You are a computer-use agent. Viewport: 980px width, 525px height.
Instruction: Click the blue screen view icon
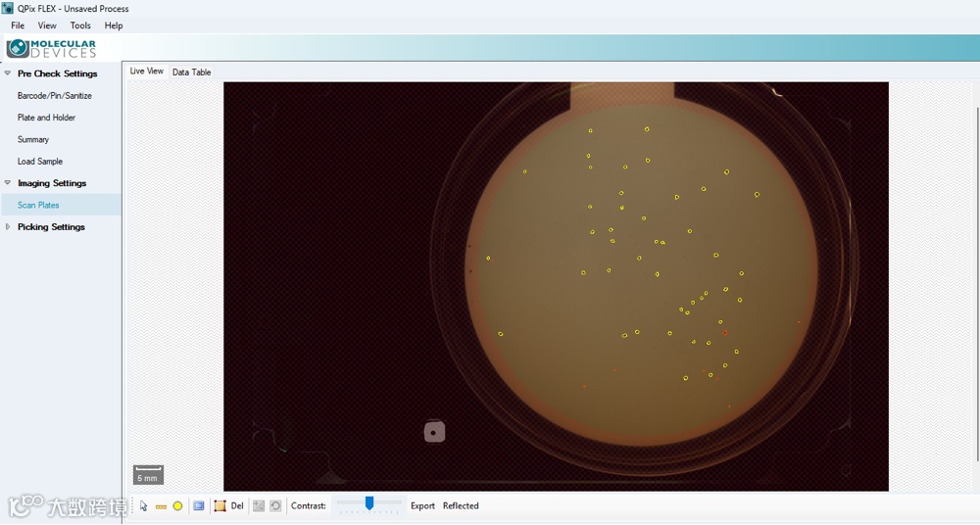(199, 506)
